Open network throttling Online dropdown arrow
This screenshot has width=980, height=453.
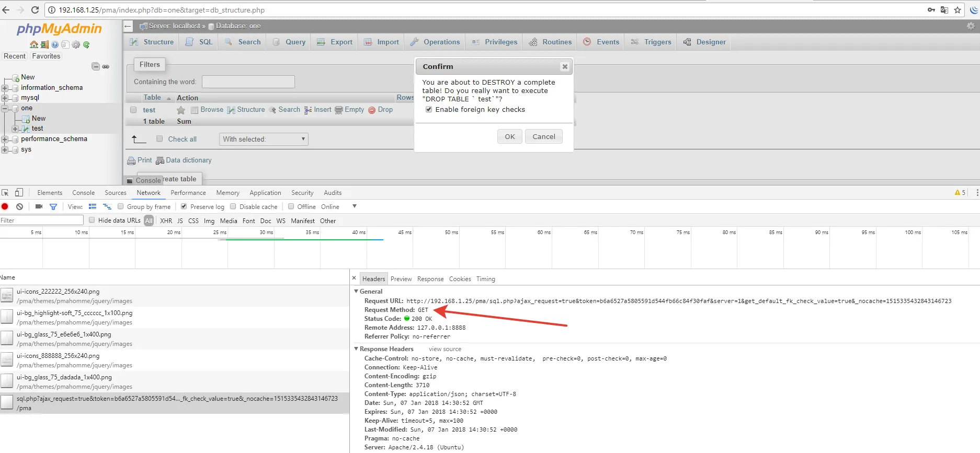coord(355,206)
